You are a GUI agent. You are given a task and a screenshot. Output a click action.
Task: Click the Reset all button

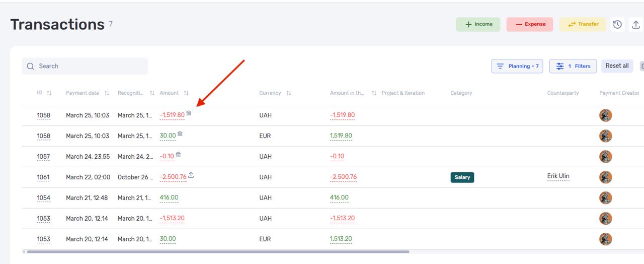point(617,66)
